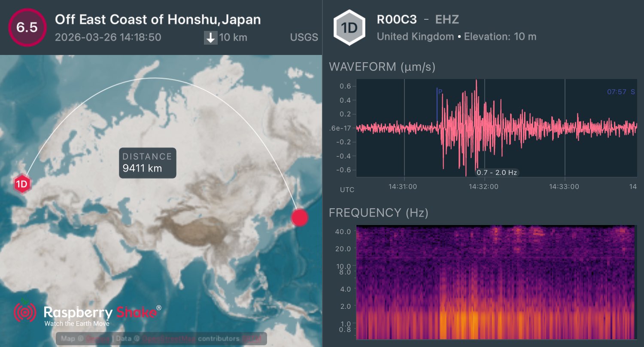Click the 6.5 magnitude badge

[x=27, y=27]
